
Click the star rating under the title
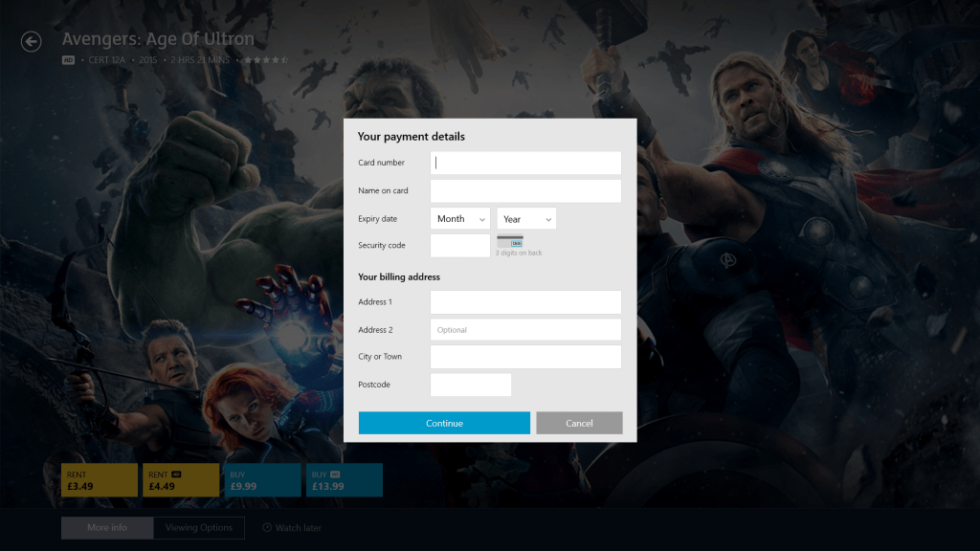265,59
